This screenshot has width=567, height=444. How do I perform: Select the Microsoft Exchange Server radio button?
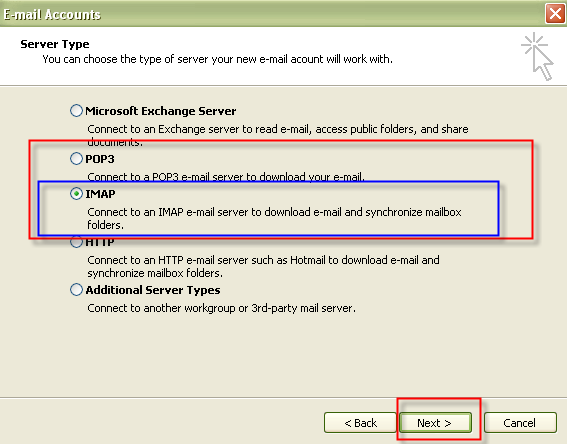(76, 111)
